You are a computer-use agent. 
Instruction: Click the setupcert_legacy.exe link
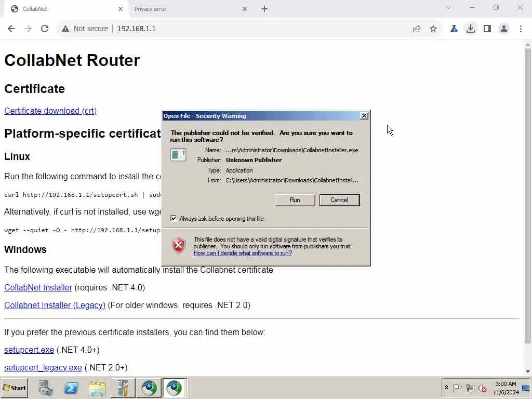point(43,367)
